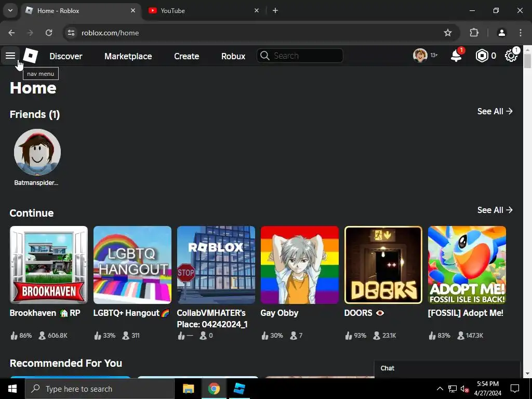The image size is (532, 399).
Task: Click the Friends (1) heading
Action: (x=35, y=114)
